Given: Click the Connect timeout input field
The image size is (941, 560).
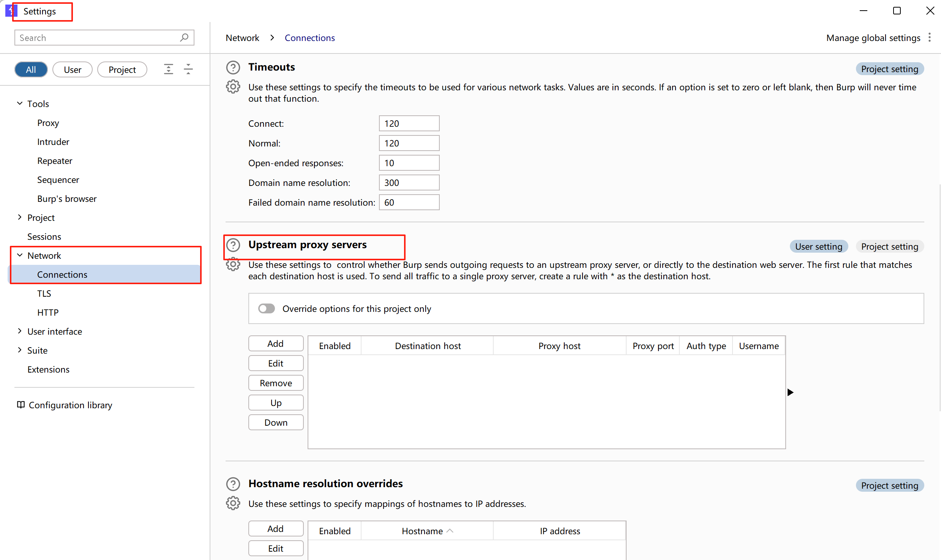Looking at the screenshot, I should pyautogui.click(x=409, y=124).
